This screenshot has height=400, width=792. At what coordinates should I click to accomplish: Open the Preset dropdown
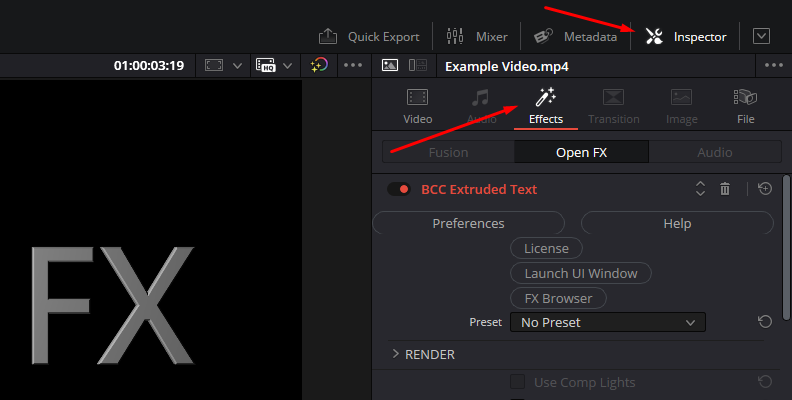point(607,322)
